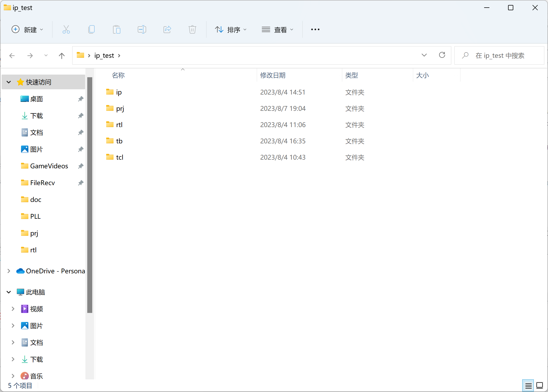Expand Downloads (下载) under This PC
This screenshot has height=392, width=548.
coord(13,359)
